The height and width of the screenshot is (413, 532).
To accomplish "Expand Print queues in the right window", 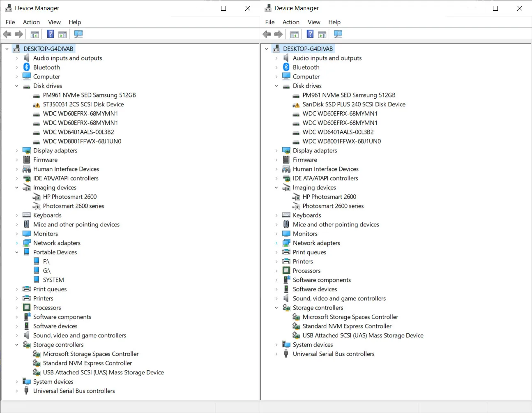I will 276,252.
